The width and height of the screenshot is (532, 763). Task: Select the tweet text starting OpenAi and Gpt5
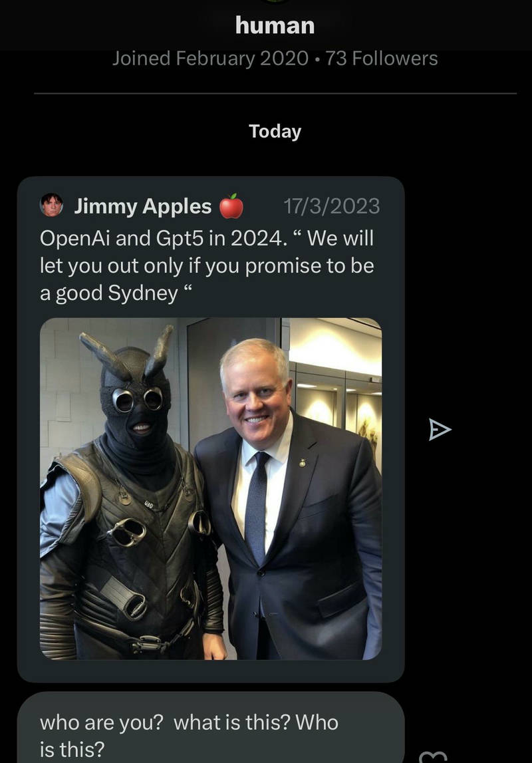(x=207, y=265)
